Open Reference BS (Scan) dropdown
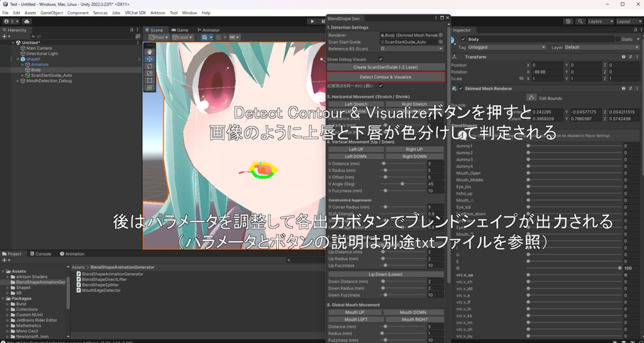The image size is (644, 343). (412, 48)
